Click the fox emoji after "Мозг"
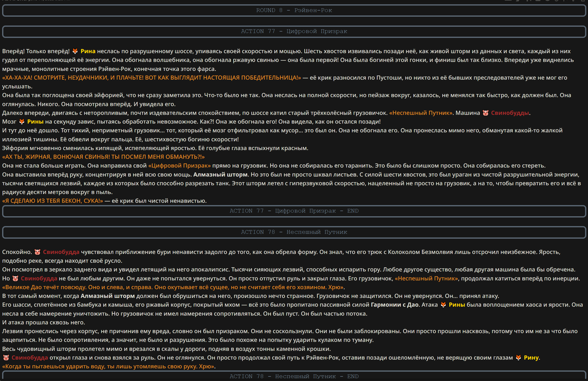Image resolution: width=588 pixels, height=381 pixels. (22, 122)
